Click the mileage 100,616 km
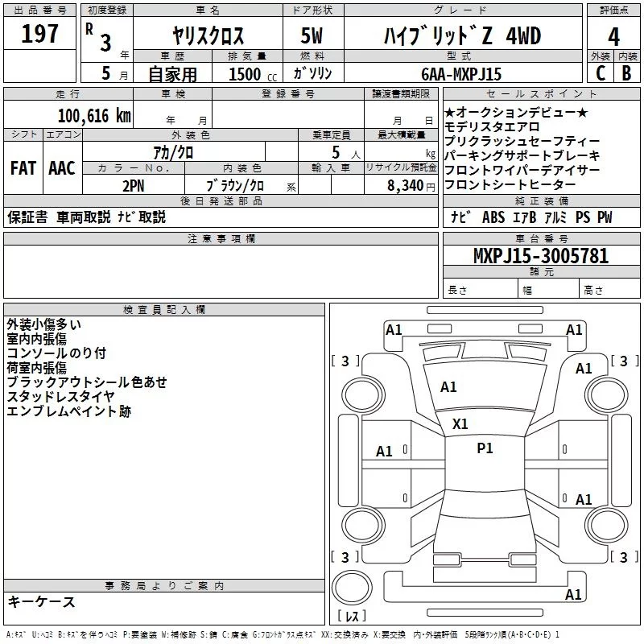The width and height of the screenshot is (644, 644). pyautogui.click(x=94, y=116)
